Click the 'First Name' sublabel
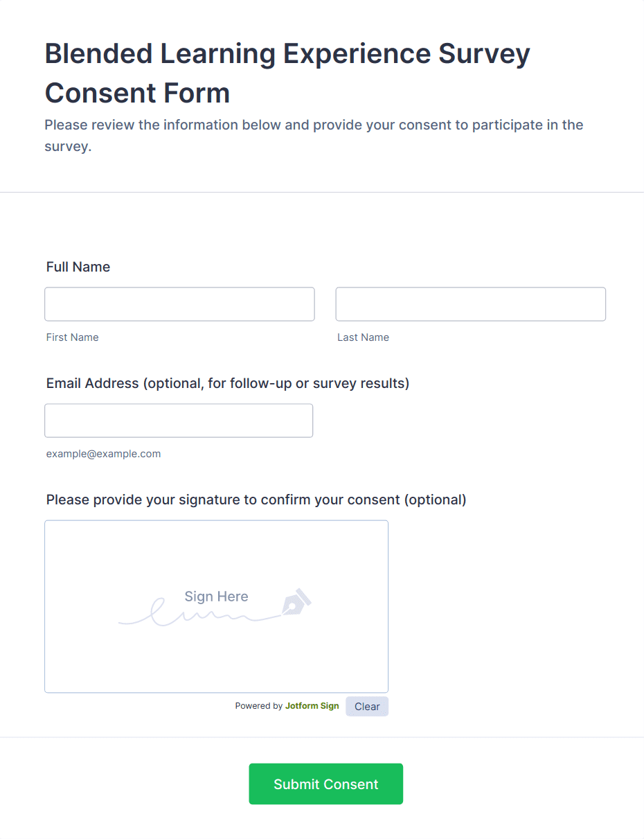Viewport: 644px width, 839px height. coord(73,337)
